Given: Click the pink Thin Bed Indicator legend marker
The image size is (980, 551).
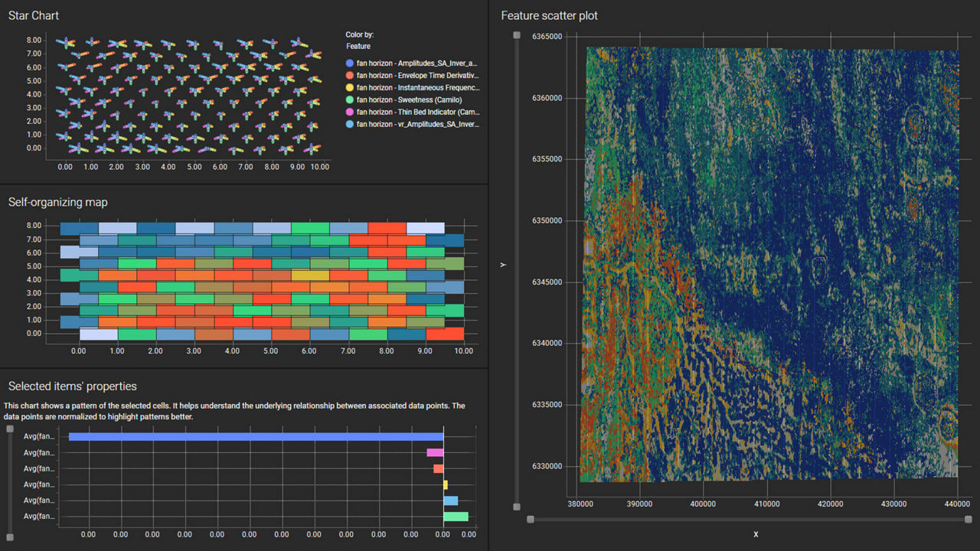Looking at the screenshot, I should coord(350,112).
